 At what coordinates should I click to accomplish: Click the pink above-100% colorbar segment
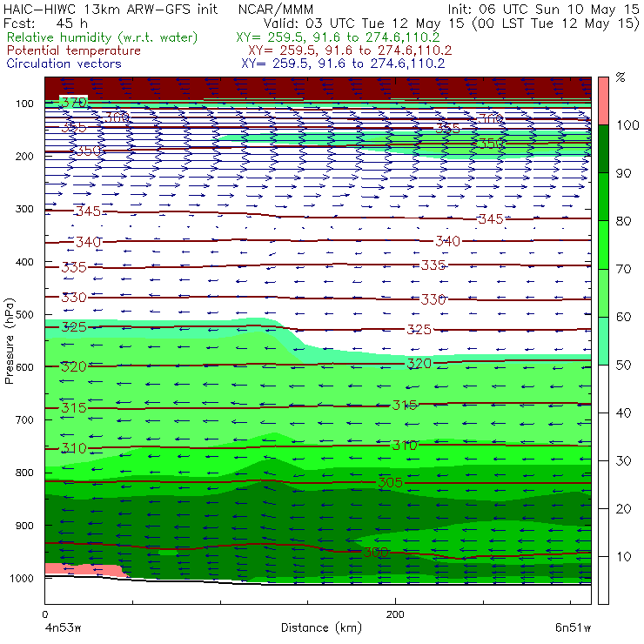[x=603, y=101]
